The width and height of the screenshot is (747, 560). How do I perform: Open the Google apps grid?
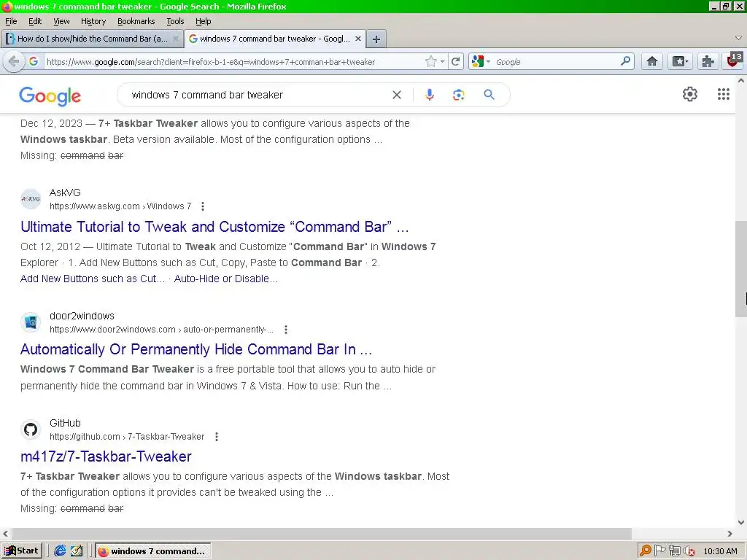pos(723,94)
